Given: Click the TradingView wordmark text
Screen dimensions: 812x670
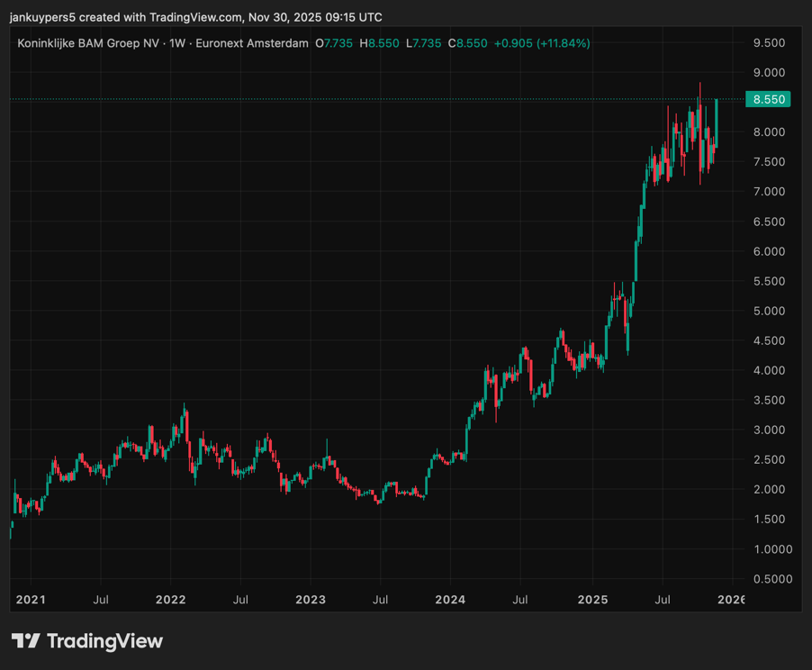Looking at the screenshot, I should (x=104, y=641).
